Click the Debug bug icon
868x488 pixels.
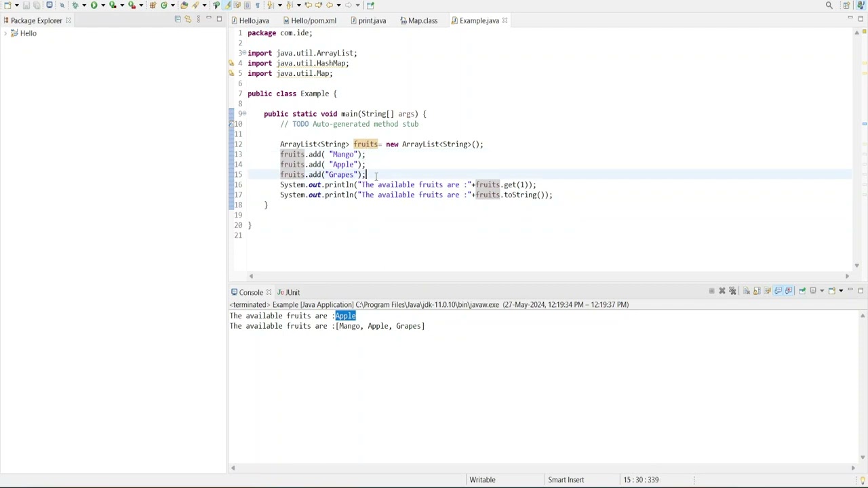click(x=75, y=5)
